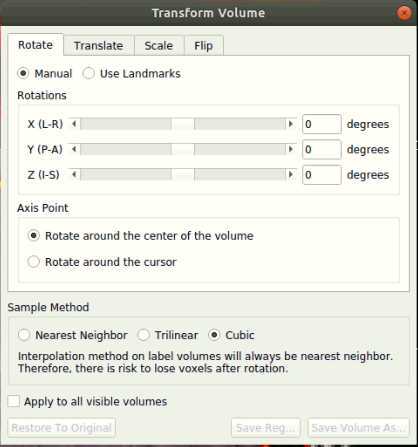Click the Y (P-A) rotation slider handle
418x447 pixels.
point(183,149)
